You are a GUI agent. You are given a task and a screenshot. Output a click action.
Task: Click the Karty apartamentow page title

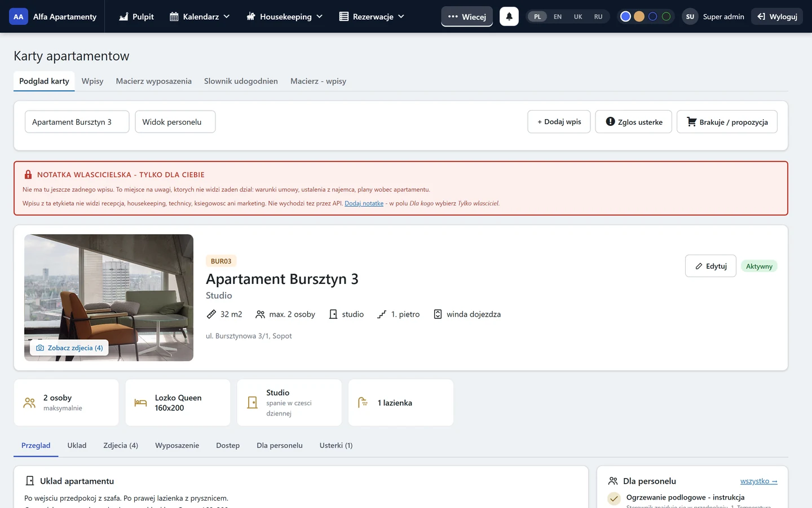72,56
